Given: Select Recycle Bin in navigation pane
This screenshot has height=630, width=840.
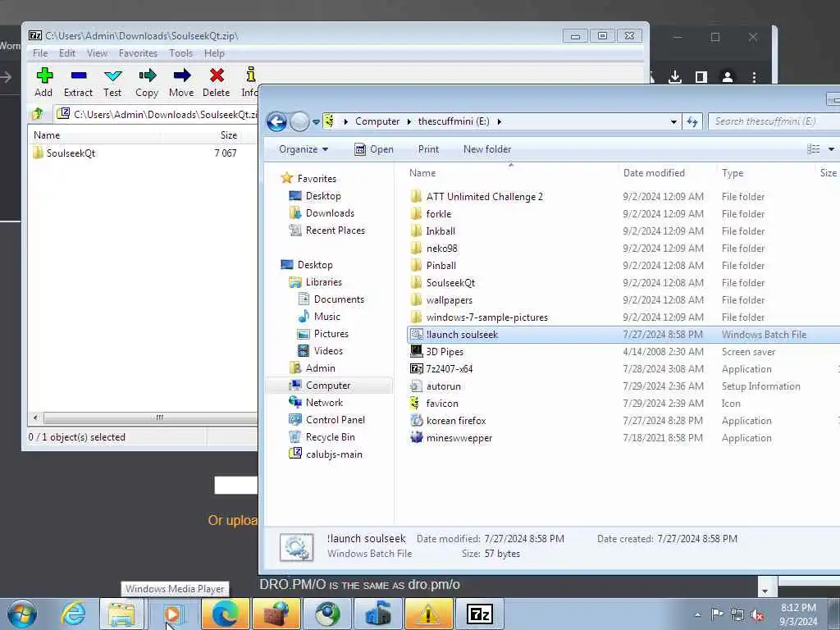Looking at the screenshot, I should [330, 437].
